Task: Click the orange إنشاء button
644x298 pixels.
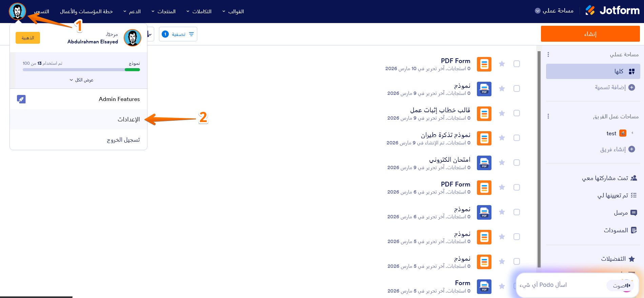Action: click(590, 34)
